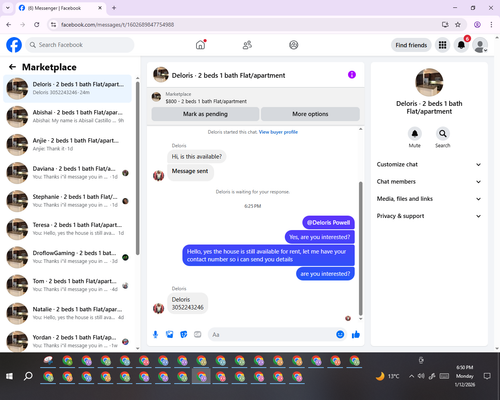The image size is (500, 400).
Task: Open the Groups icon in top bar
Action: 294,45
